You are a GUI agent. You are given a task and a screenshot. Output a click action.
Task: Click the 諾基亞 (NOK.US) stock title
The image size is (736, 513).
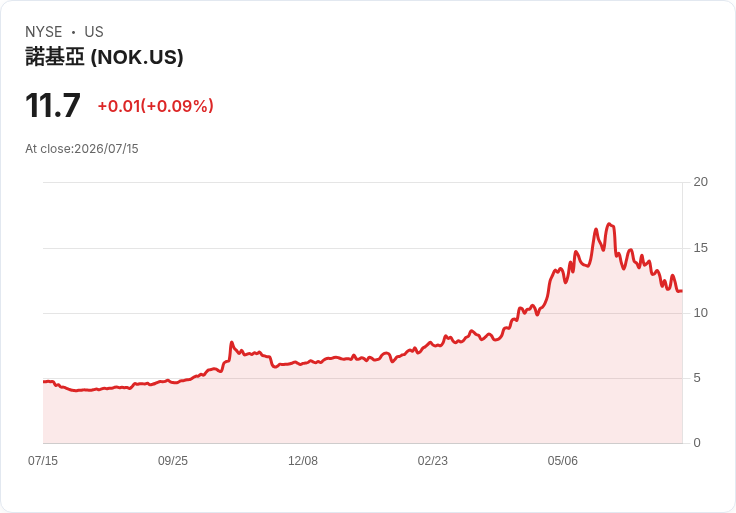[x=104, y=57]
